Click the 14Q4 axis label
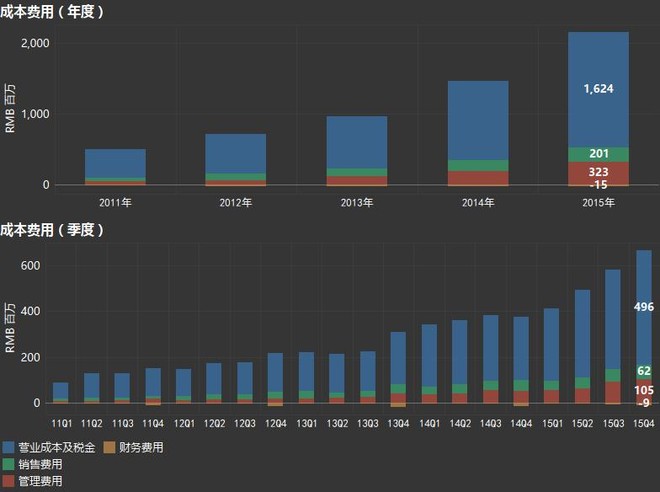 click(521, 423)
